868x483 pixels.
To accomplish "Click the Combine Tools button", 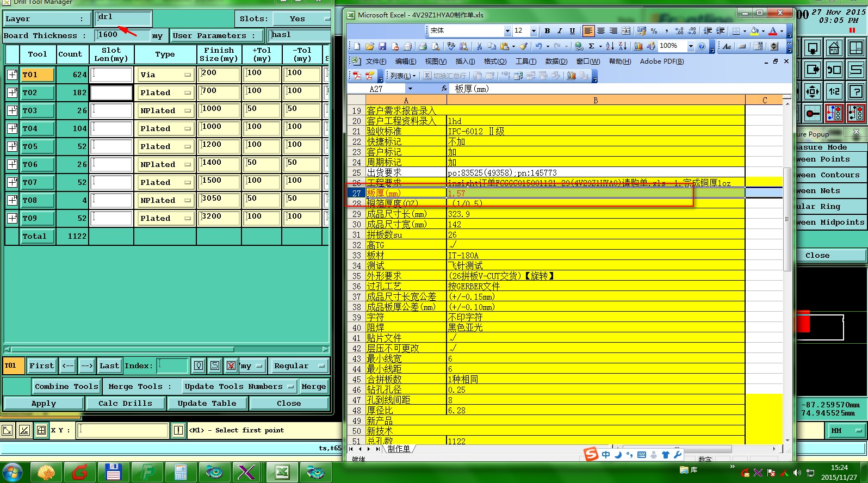I will pos(66,386).
